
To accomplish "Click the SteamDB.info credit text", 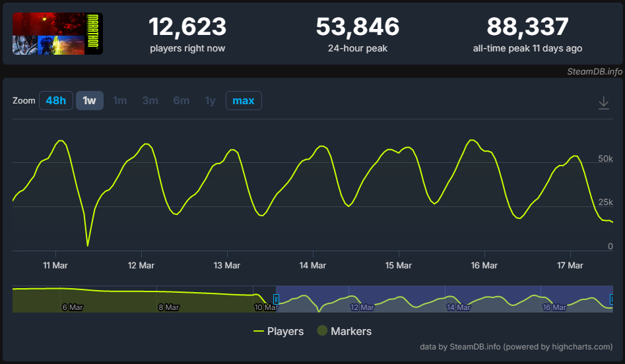I will click(594, 72).
